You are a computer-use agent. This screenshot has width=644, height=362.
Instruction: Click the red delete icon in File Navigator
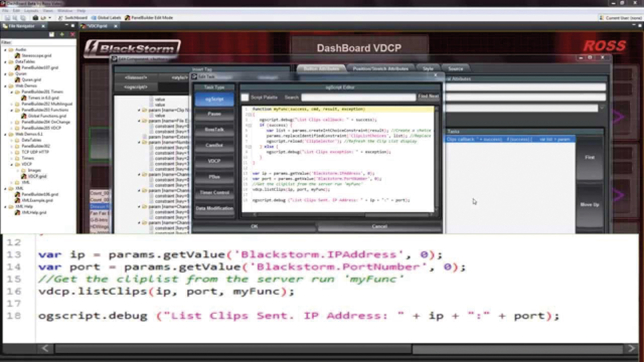point(72,34)
